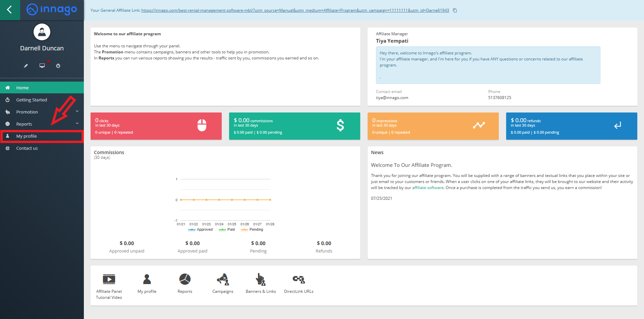Expand the Promotion menu chevron
The image size is (644, 319).
point(77,111)
